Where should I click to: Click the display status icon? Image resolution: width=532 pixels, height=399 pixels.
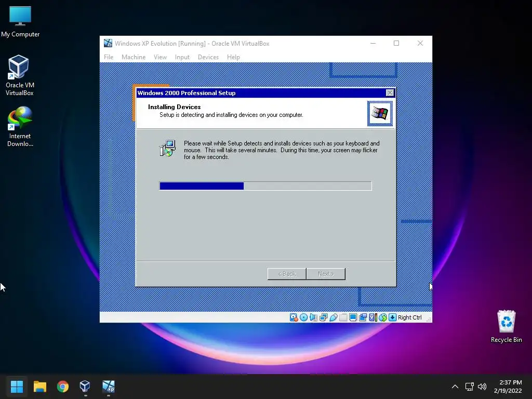(353, 317)
